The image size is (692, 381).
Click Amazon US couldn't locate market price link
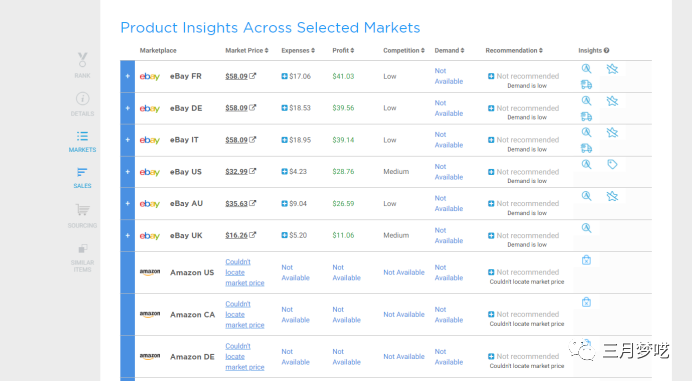pyautogui.click(x=244, y=272)
